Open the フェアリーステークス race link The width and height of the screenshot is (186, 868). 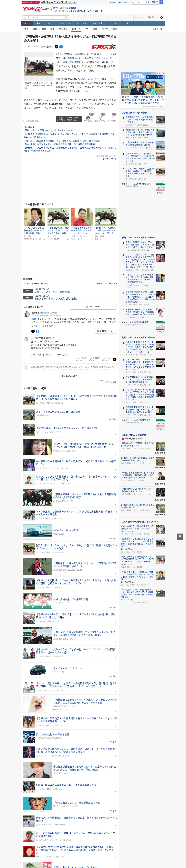52,292
